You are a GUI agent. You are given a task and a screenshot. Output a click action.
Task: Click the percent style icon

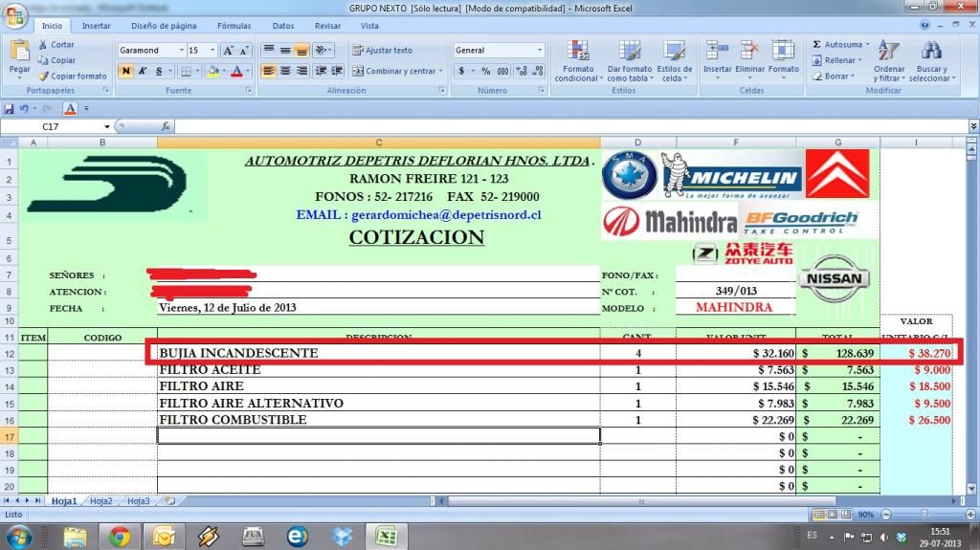click(x=485, y=71)
